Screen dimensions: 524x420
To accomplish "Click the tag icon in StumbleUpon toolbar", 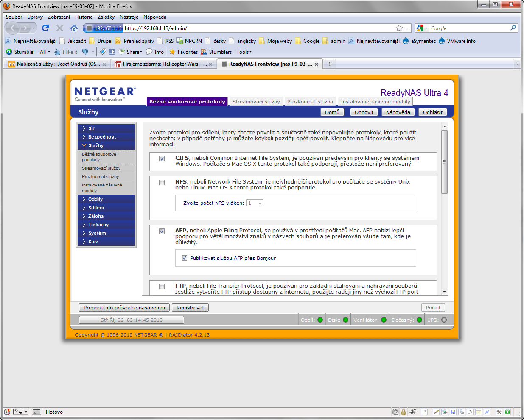I will click(x=103, y=52).
